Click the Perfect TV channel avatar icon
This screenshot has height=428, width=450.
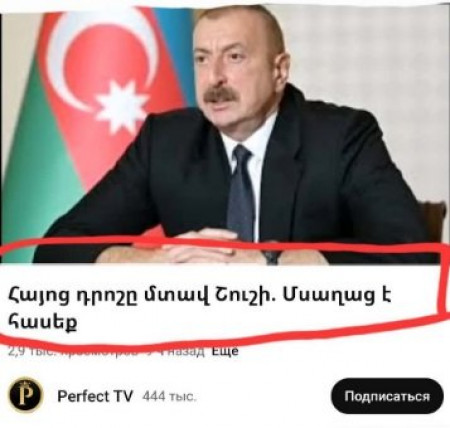pos(26,396)
